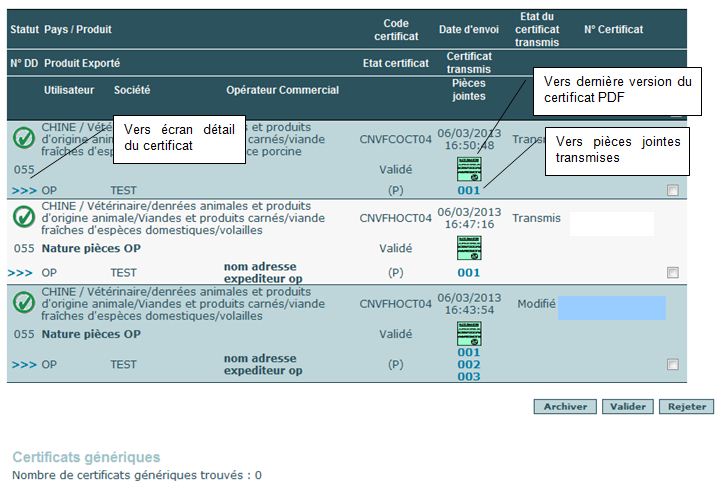Open attachment 001 of first certificate
Viewport: 721px width, 499px height.
[x=469, y=190]
